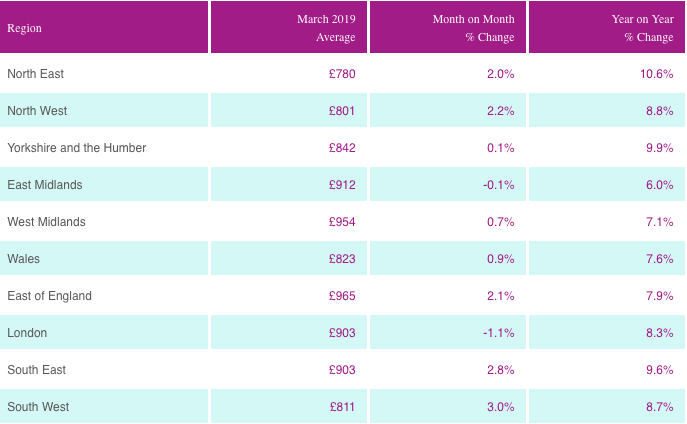687x424 pixels.
Task: Click the South East region cell
Action: [36, 370]
